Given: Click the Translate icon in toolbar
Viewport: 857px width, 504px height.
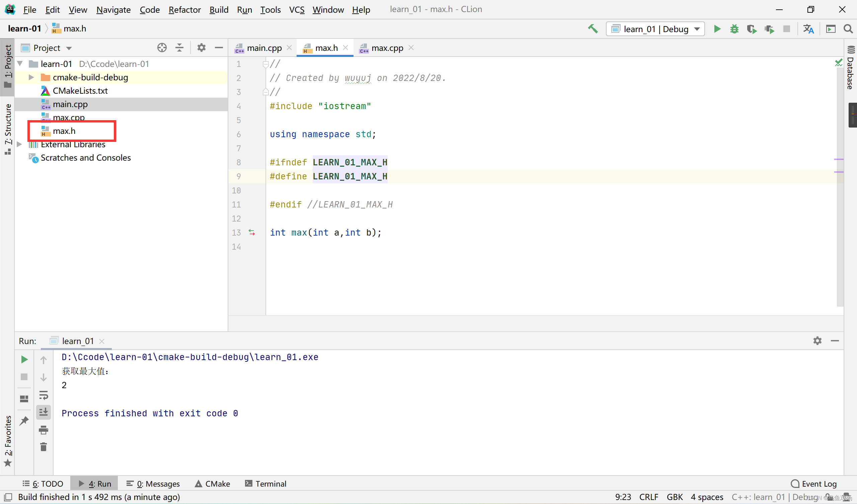Looking at the screenshot, I should click(x=808, y=29).
